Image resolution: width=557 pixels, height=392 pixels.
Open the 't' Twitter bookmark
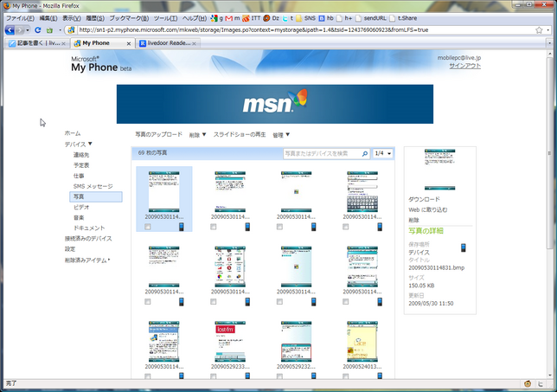pyautogui.click(x=287, y=18)
